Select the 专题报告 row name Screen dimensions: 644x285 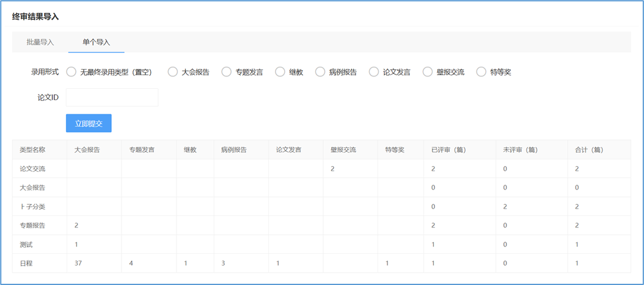point(32,226)
